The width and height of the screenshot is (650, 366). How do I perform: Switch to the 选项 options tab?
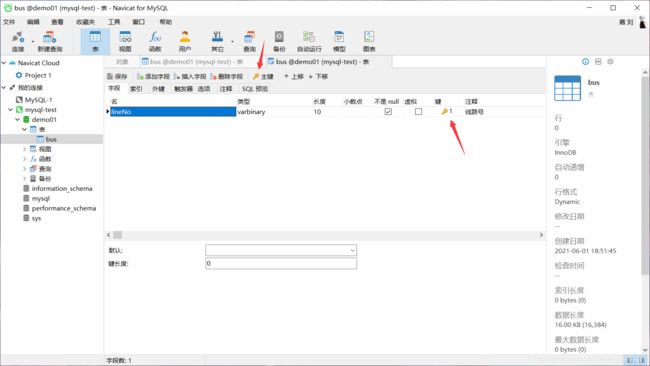pos(204,89)
